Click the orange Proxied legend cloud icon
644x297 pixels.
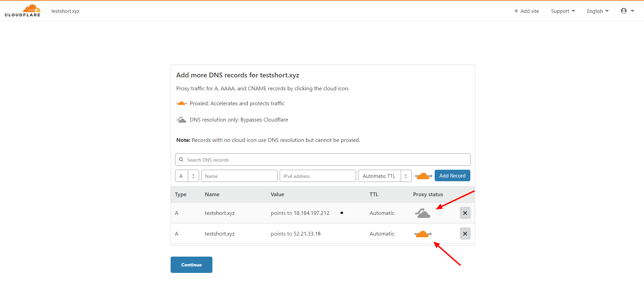(181, 103)
